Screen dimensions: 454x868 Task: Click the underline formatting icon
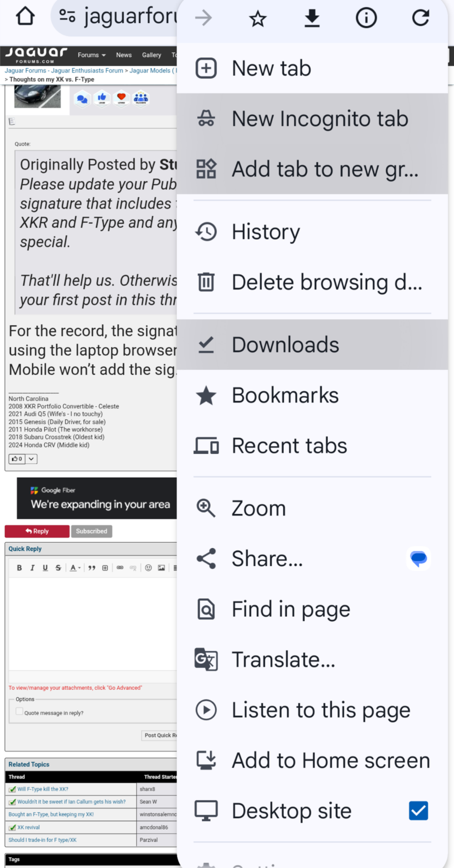45,567
